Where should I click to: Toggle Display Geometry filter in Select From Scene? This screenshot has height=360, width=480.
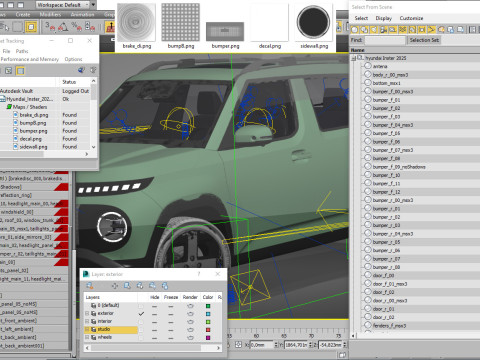355,30
